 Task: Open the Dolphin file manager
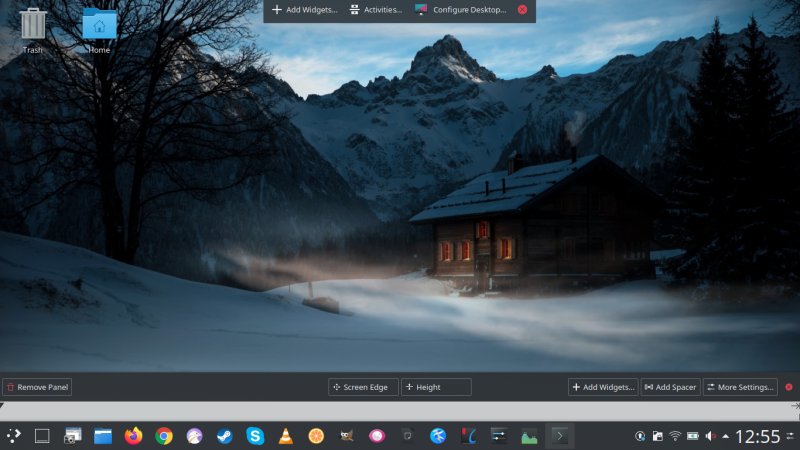tap(103, 436)
